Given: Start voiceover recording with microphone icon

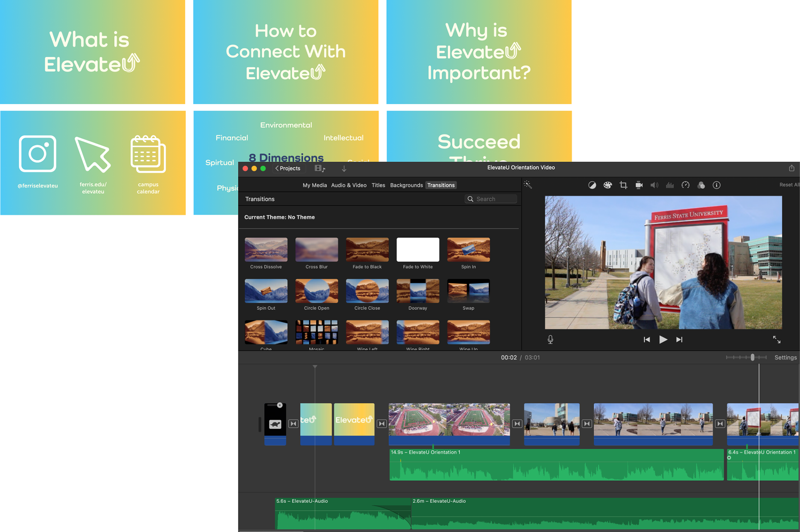Looking at the screenshot, I should (x=550, y=340).
